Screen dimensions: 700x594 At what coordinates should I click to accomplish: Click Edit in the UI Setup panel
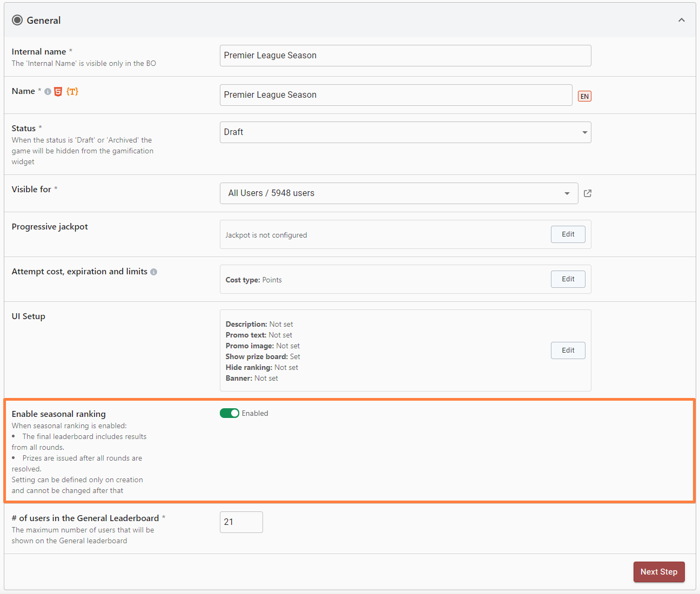point(568,350)
